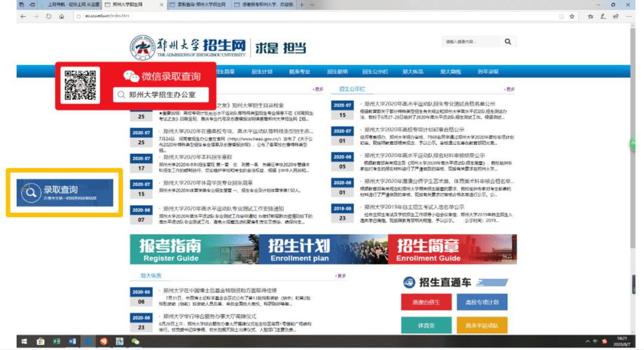Show the tab previews dropdown chevron
This screenshot has width=644, height=350.
(312, 5)
